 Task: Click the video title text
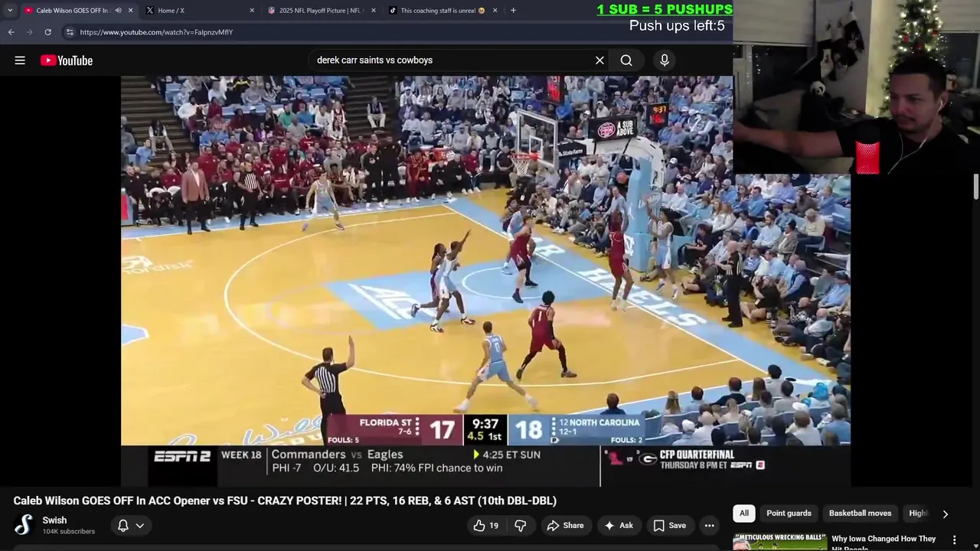(x=285, y=500)
